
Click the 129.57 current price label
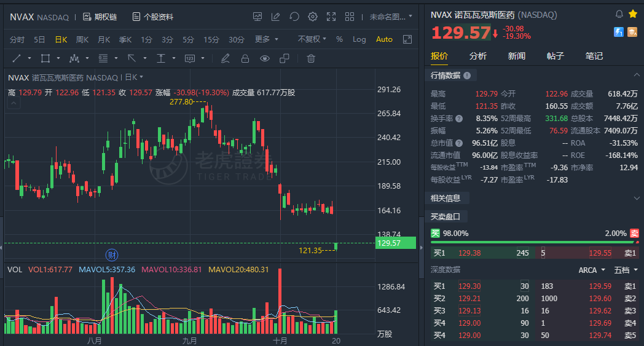click(x=395, y=243)
